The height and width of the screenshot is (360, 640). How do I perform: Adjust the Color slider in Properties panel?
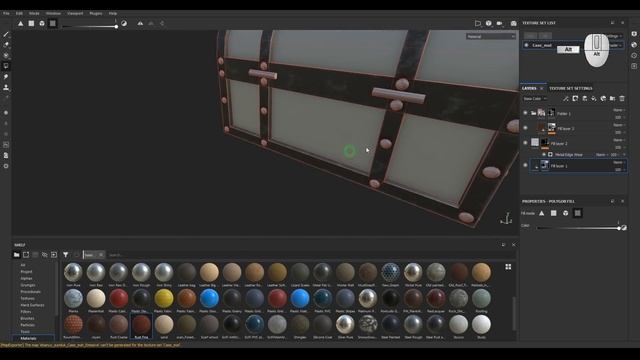[x=580, y=228]
